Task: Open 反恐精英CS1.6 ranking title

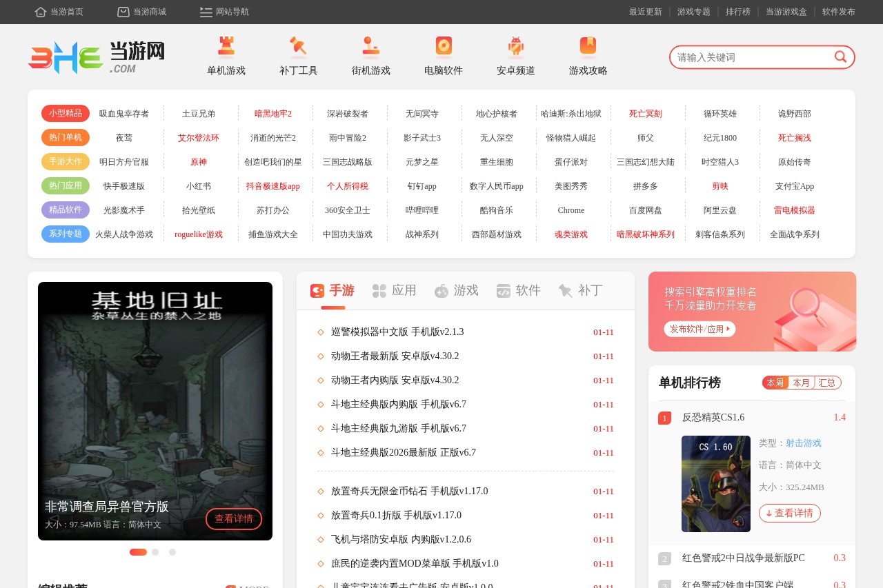Action: point(713,418)
